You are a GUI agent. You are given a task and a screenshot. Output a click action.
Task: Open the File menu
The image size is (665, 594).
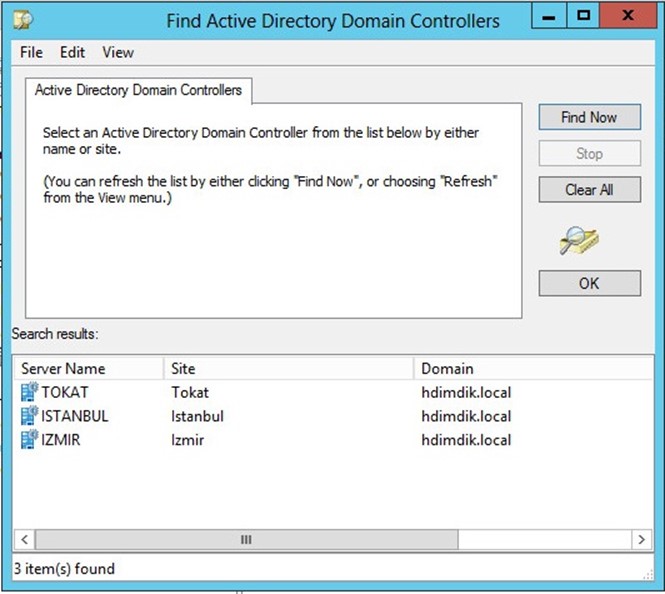(31, 53)
